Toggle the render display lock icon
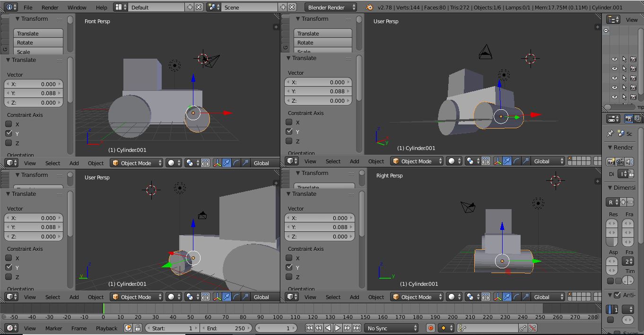Image resolution: width=644 pixels, height=335 pixels. click(631, 174)
